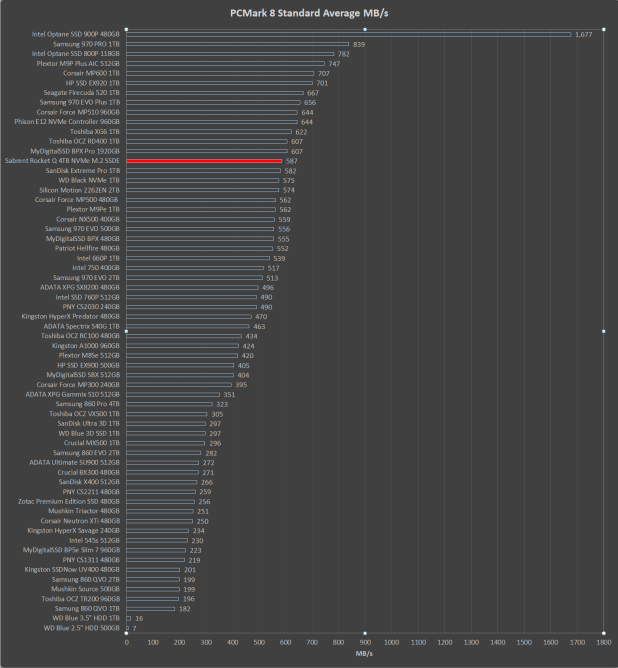Click the Samsung 860 Pro 4TB label
The height and width of the screenshot is (668, 618).
pyautogui.click(x=88, y=404)
